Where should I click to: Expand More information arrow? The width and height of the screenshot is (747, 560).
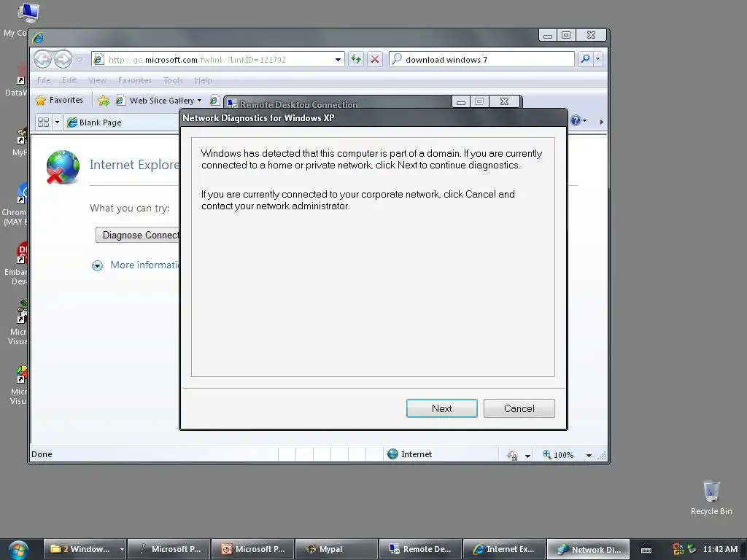(97, 265)
